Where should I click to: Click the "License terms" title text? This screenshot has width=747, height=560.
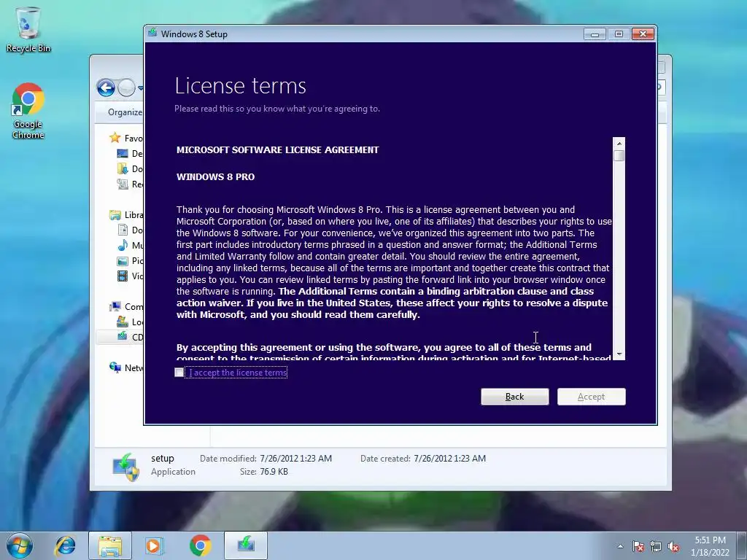pyautogui.click(x=240, y=86)
